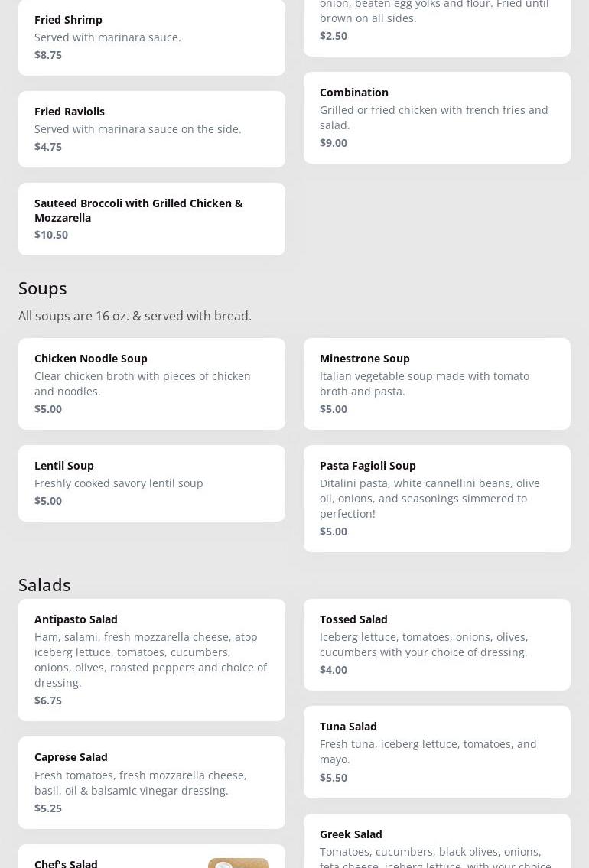Open the Caprese Salad card

[151, 782]
